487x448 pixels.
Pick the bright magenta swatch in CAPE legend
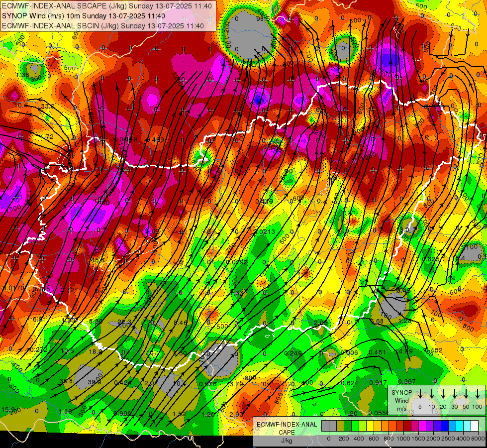[422, 426]
